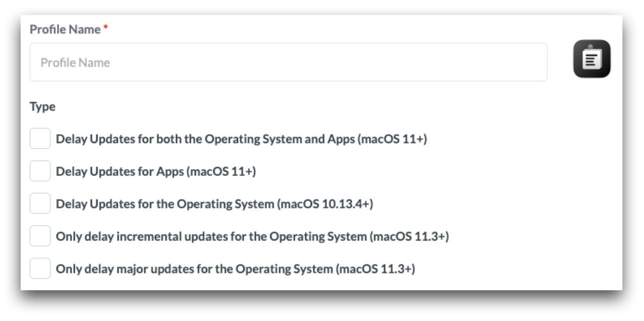
Task: Click the Type section heading
Action: point(42,107)
